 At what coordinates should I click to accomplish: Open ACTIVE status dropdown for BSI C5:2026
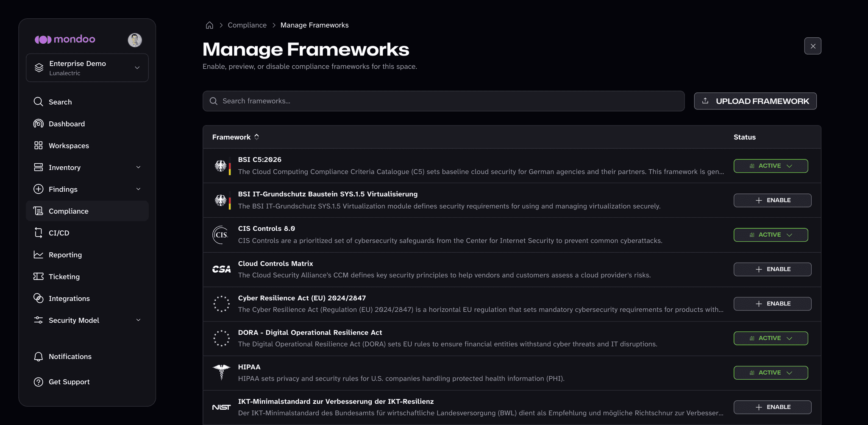click(771, 166)
